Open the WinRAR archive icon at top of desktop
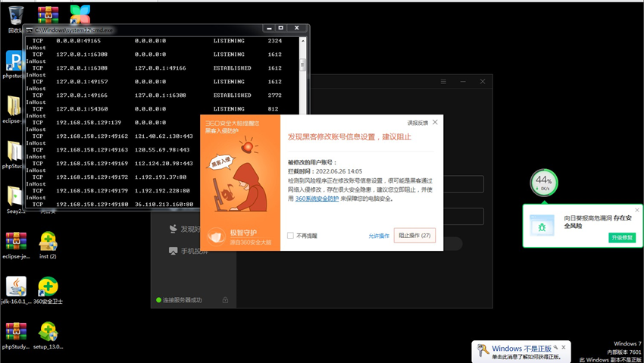This screenshot has width=644, height=363. pyautogui.click(x=48, y=14)
